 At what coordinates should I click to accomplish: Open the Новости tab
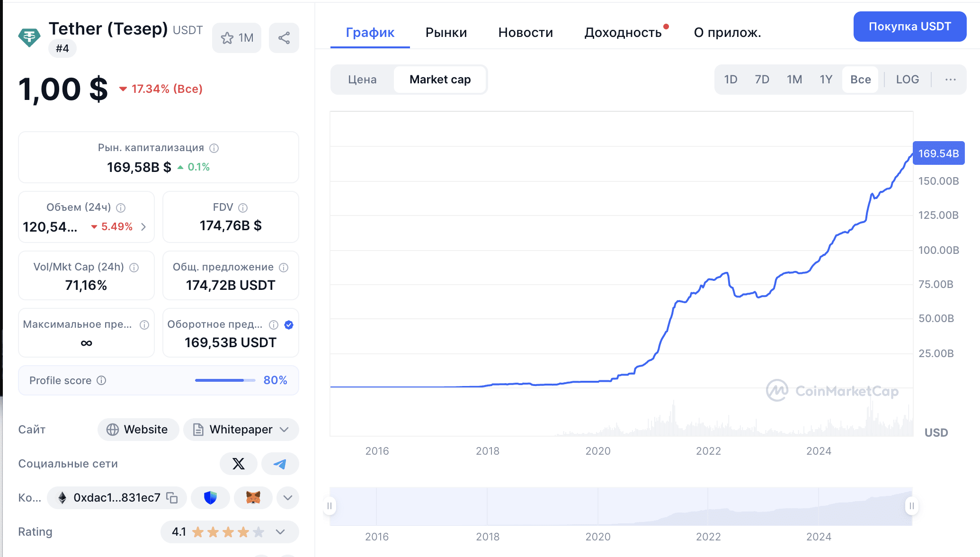point(526,32)
